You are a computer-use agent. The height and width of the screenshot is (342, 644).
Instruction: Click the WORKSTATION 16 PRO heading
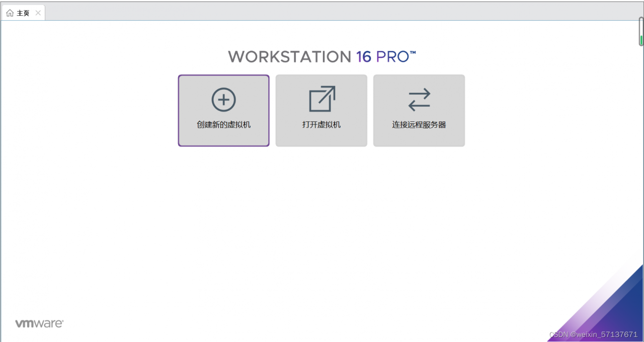click(x=322, y=56)
